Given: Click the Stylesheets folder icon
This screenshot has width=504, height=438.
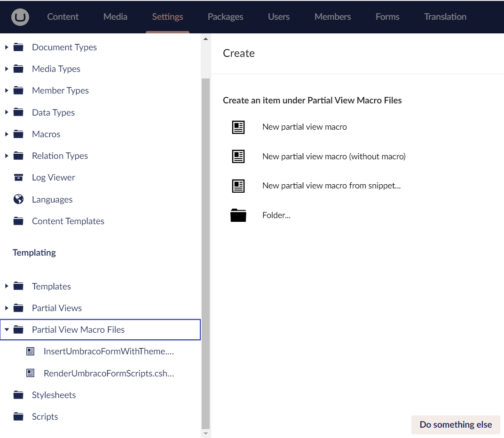Looking at the screenshot, I should pyautogui.click(x=18, y=395).
